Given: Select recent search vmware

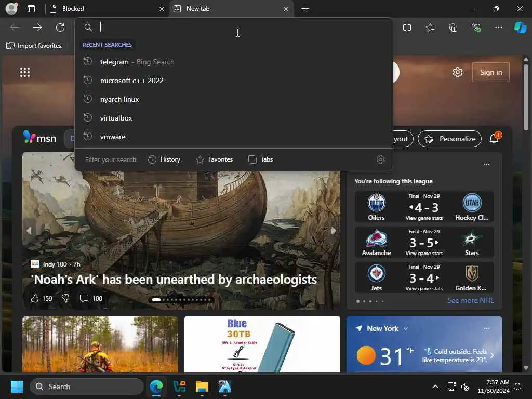Looking at the screenshot, I should point(234,137).
